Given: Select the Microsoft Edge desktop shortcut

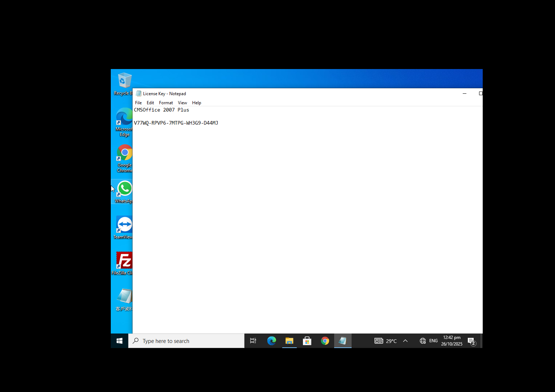Looking at the screenshot, I should (x=124, y=122).
